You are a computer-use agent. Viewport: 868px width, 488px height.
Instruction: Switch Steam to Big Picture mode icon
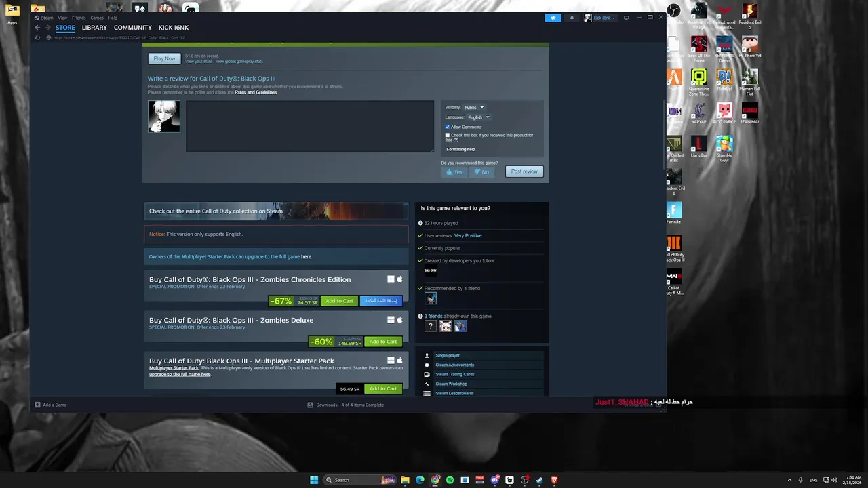click(x=626, y=18)
